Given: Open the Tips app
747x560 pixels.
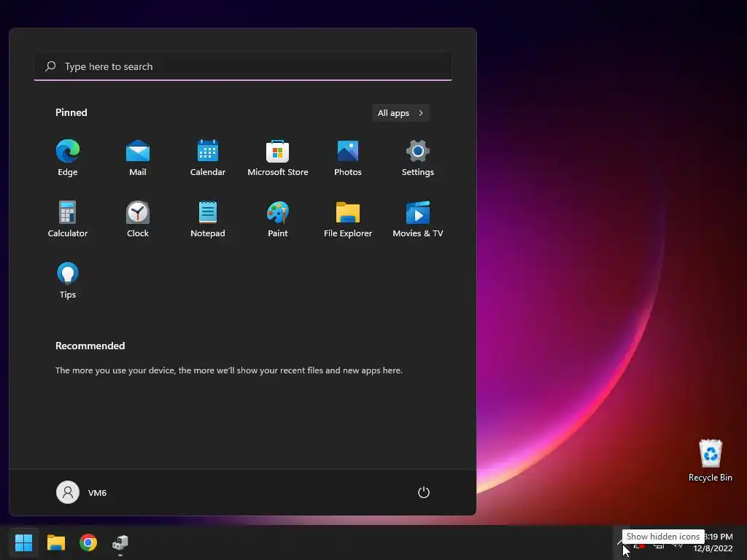Looking at the screenshot, I should [68, 281].
